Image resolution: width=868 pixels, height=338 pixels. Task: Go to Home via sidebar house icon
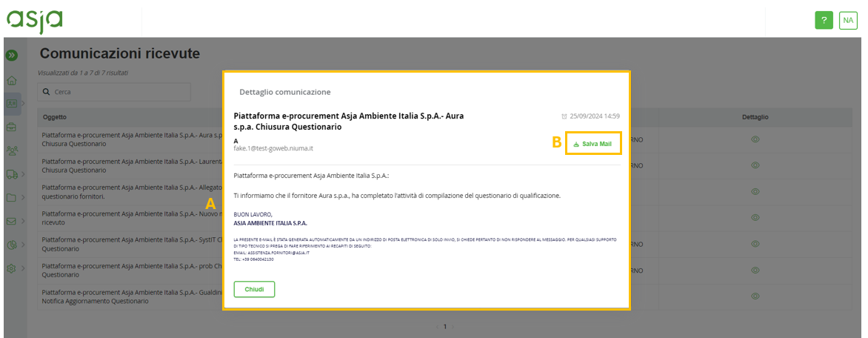point(12,80)
